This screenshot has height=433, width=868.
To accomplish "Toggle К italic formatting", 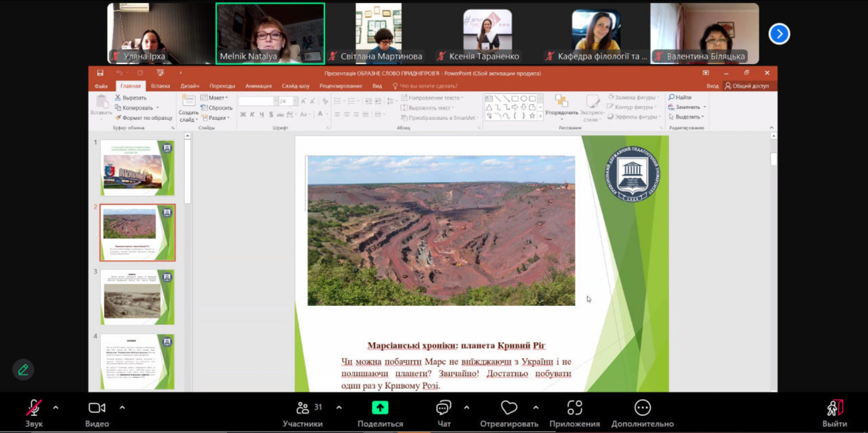I will point(252,114).
